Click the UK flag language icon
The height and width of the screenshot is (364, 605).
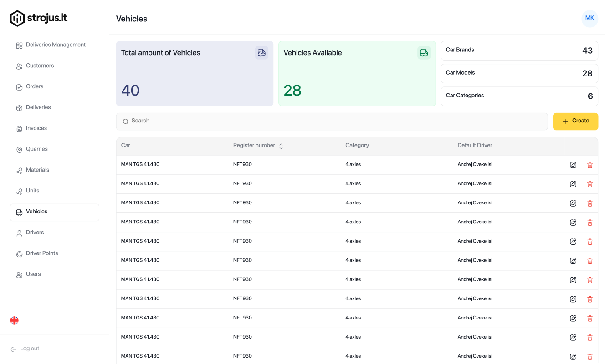pyautogui.click(x=14, y=320)
